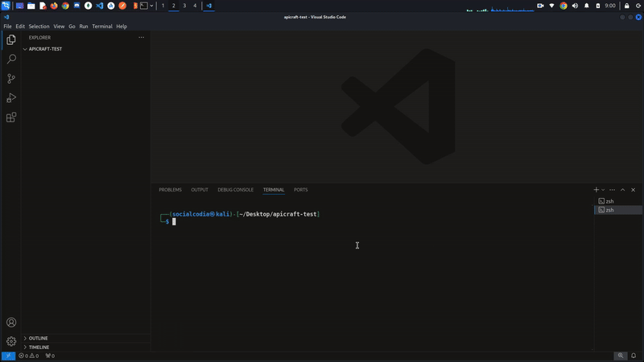644x362 pixels.
Task: Switch to workspace 1
Action: (x=163, y=6)
